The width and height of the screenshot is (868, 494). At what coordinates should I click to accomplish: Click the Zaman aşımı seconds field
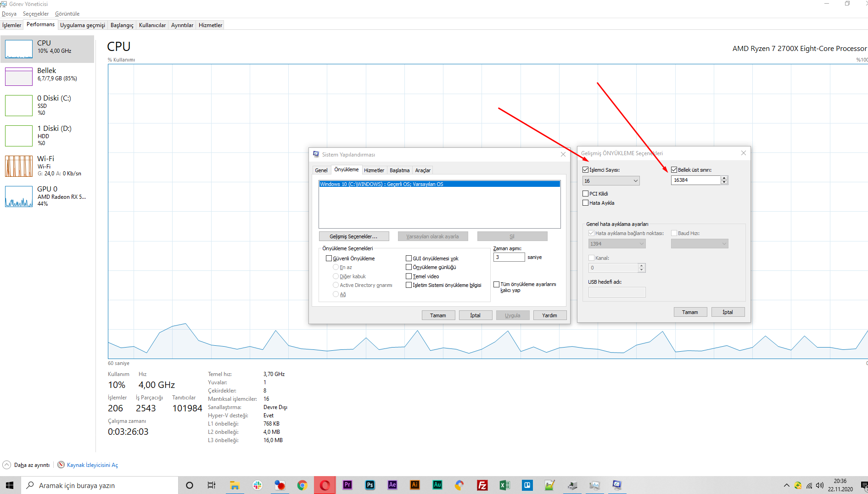pos(509,257)
